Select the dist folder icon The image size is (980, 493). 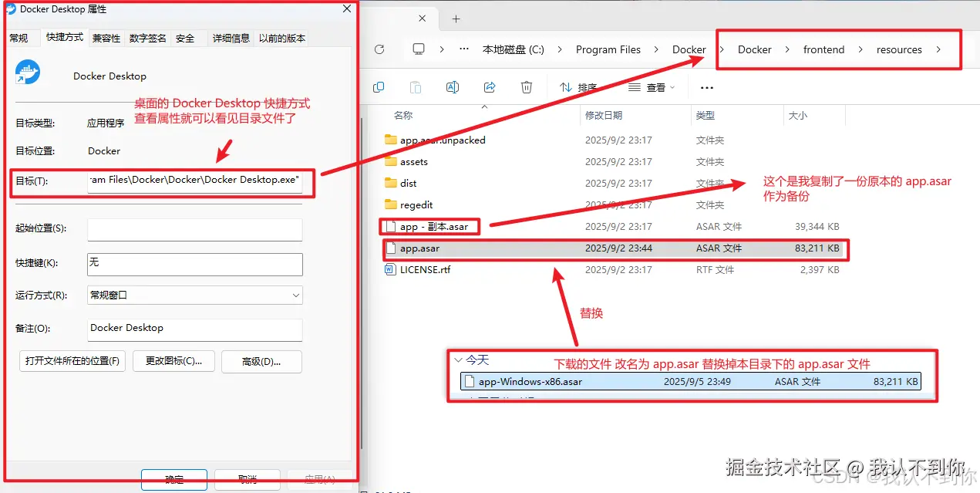[391, 184]
